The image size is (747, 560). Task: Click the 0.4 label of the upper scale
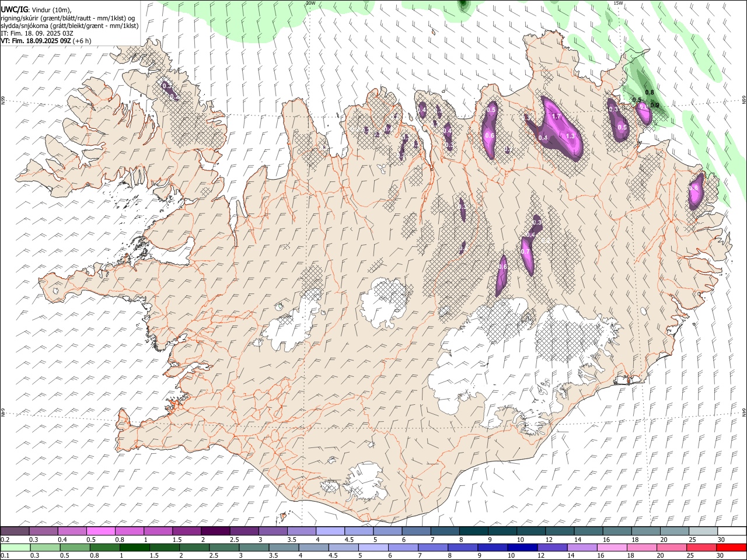(x=62, y=540)
